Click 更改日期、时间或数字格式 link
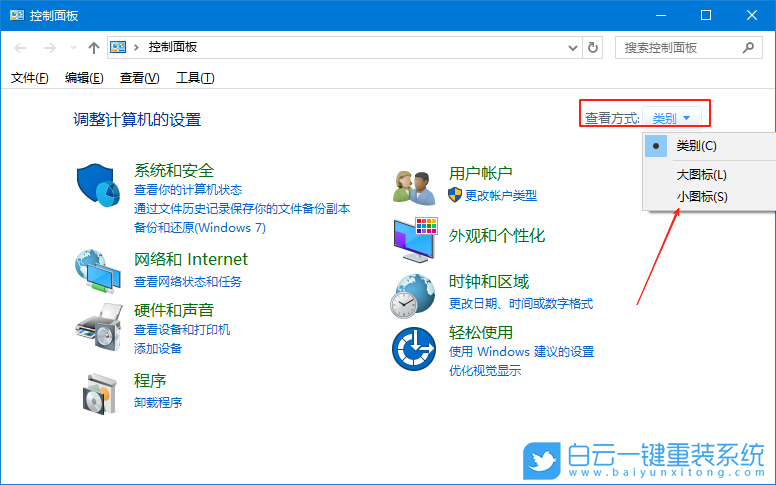The image size is (776, 485). tap(521, 303)
